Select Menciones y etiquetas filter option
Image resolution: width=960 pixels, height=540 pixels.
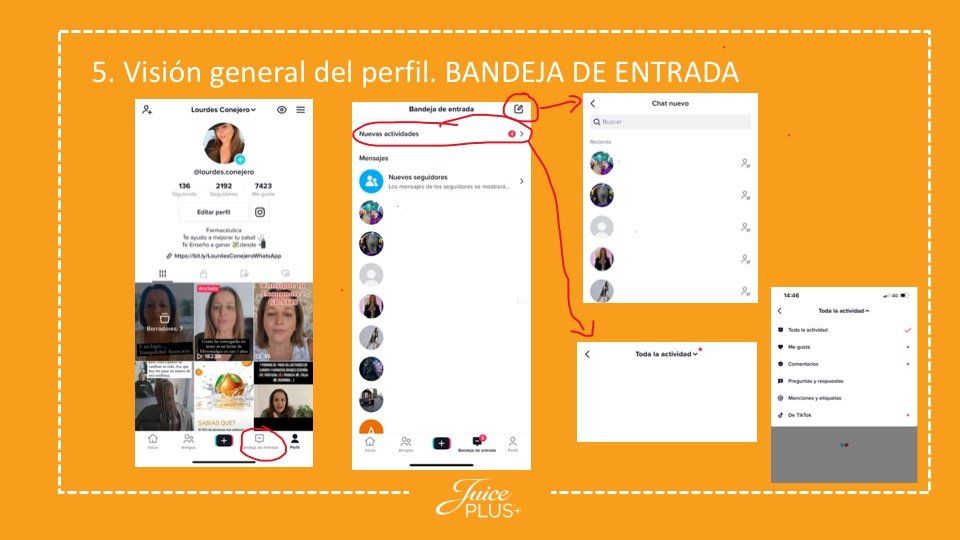(844, 398)
